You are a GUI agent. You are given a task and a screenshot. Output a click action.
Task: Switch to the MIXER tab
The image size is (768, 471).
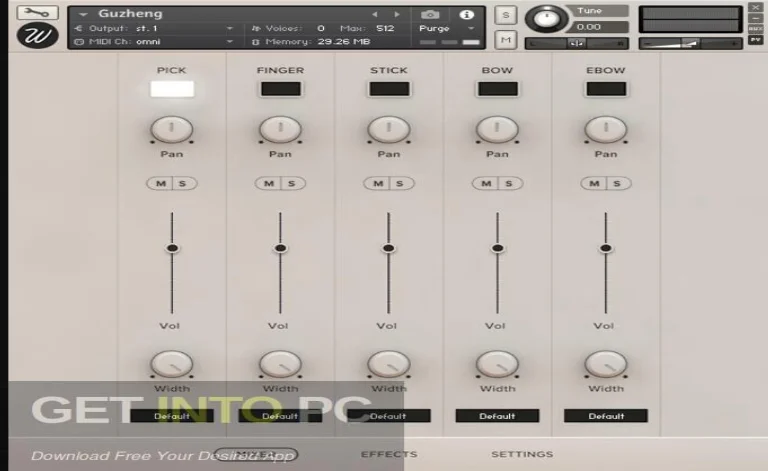[x=256, y=454]
